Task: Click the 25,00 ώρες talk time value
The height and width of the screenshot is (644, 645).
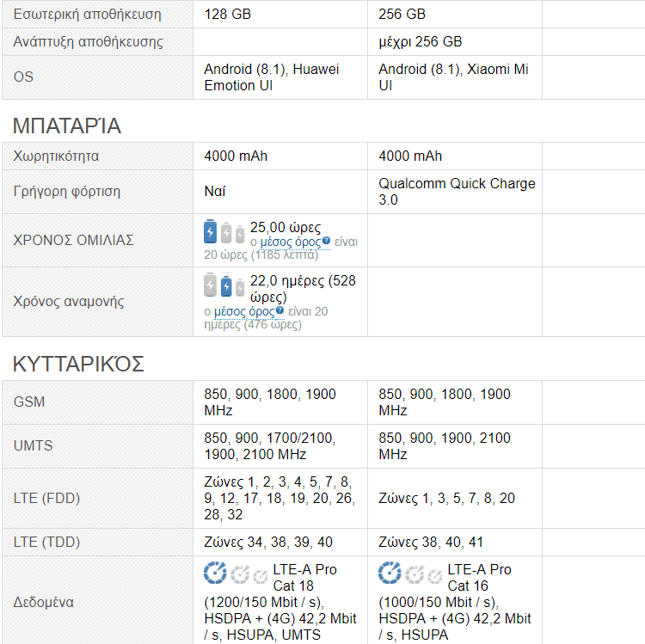Action: coord(286,227)
